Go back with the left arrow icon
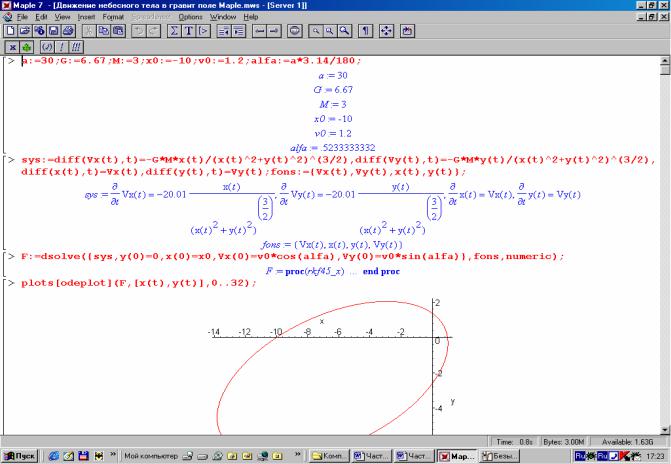The image size is (671, 464). click(x=259, y=31)
